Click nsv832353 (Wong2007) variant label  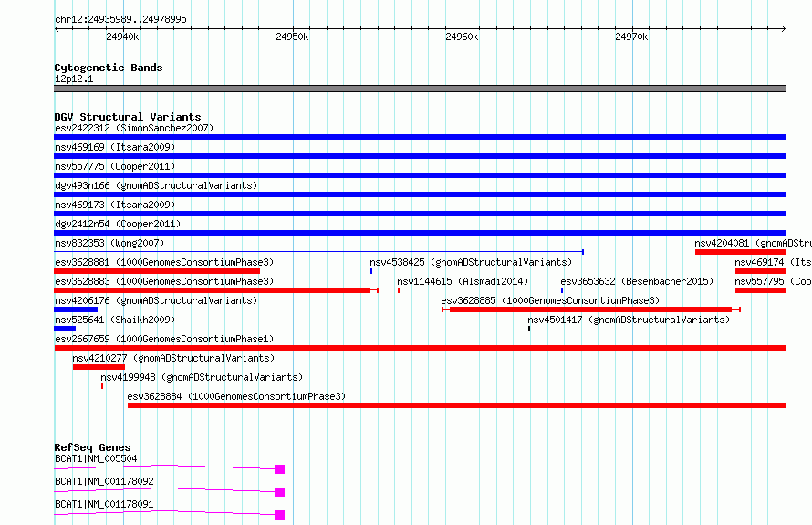(109, 243)
